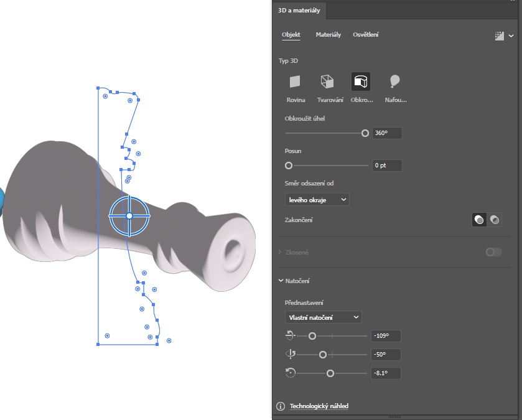Switch to the Materiály tab
The height and width of the screenshot is (420, 522).
click(x=328, y=35)
